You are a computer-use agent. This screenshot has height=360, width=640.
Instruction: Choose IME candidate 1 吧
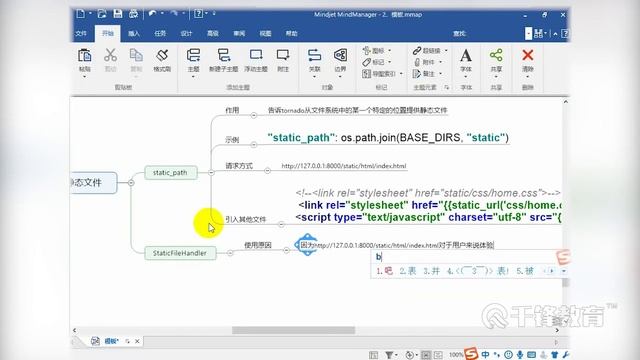point(384,271)
